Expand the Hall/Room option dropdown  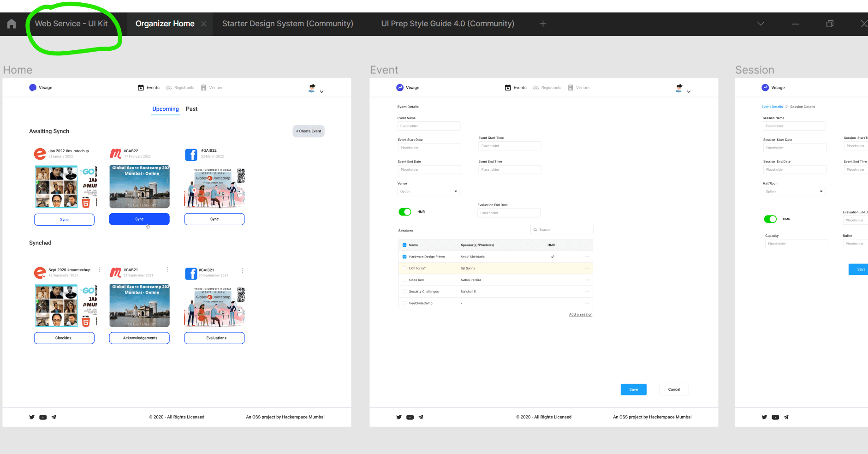[794, 191]
